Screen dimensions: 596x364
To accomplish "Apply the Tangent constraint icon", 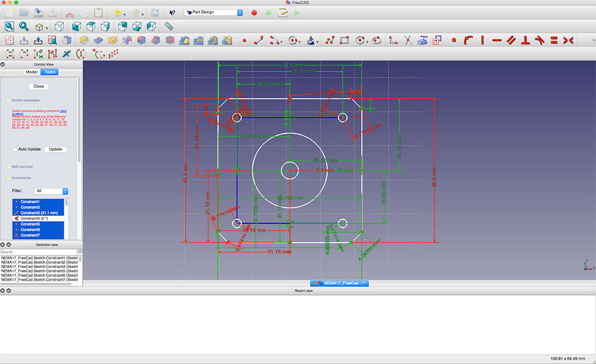I will [540, 41].
